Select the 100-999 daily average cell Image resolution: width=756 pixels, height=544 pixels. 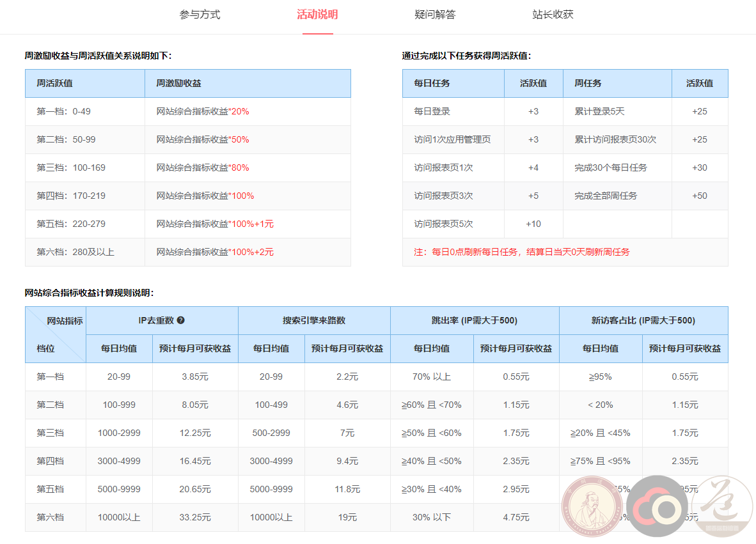click(119, 405)
